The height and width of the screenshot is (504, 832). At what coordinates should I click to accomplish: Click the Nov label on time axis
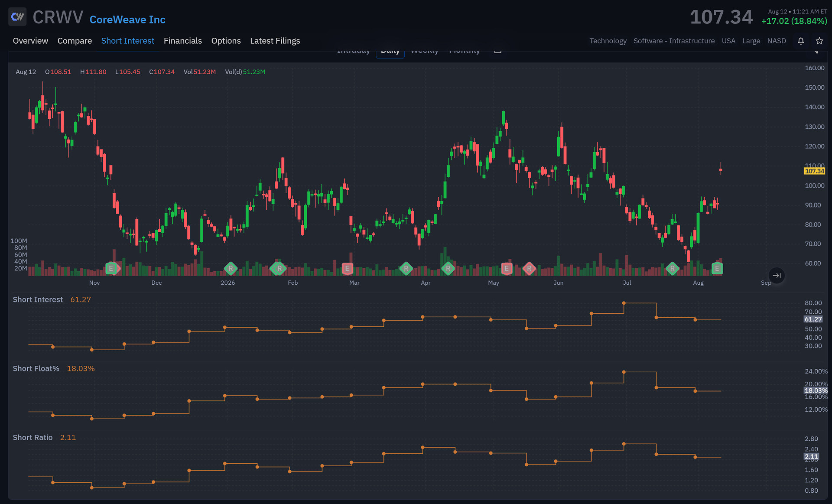[94, 283]
